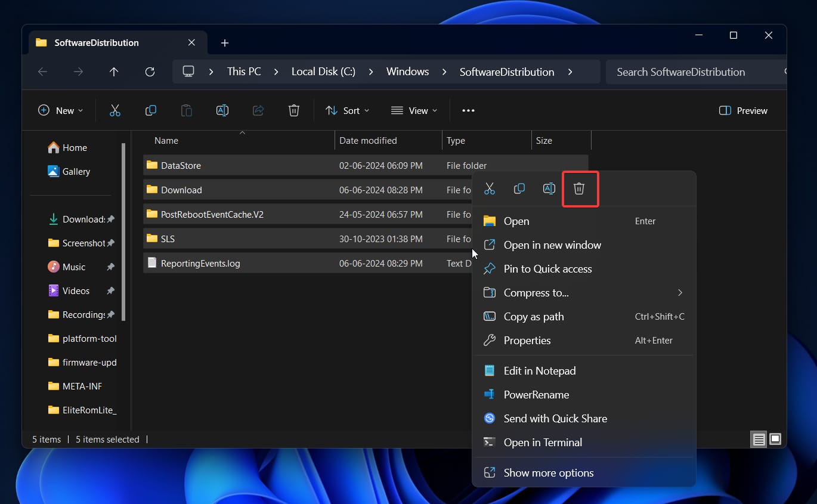
Task: Click the Rename icon in context menu
Action: tap(549, 188)
